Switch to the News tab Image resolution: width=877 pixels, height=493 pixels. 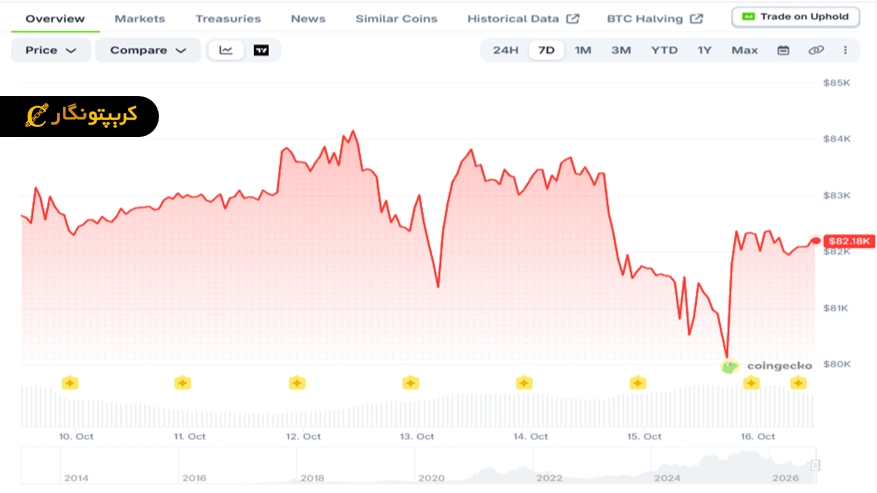click(308, 18)
